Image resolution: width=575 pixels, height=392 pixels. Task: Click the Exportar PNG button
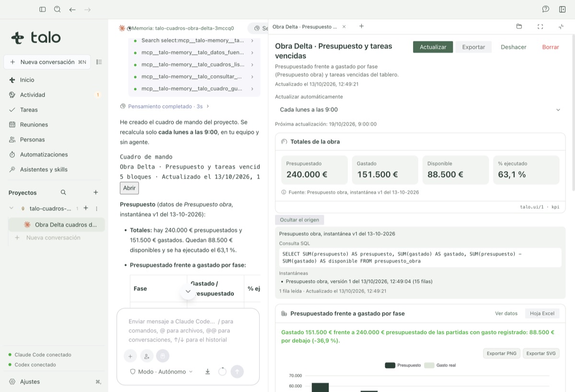(502, 353)
